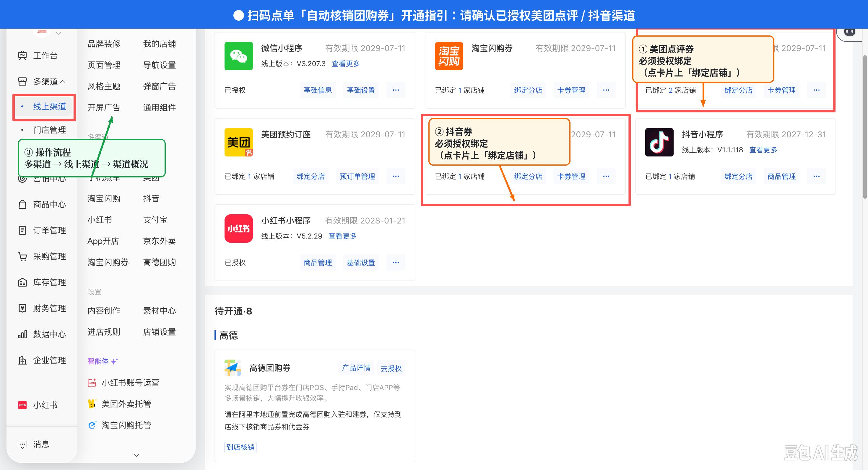Open the more menu on 美团预约订座 card
This screenshot has height=470, width=868.
point(396,177)
